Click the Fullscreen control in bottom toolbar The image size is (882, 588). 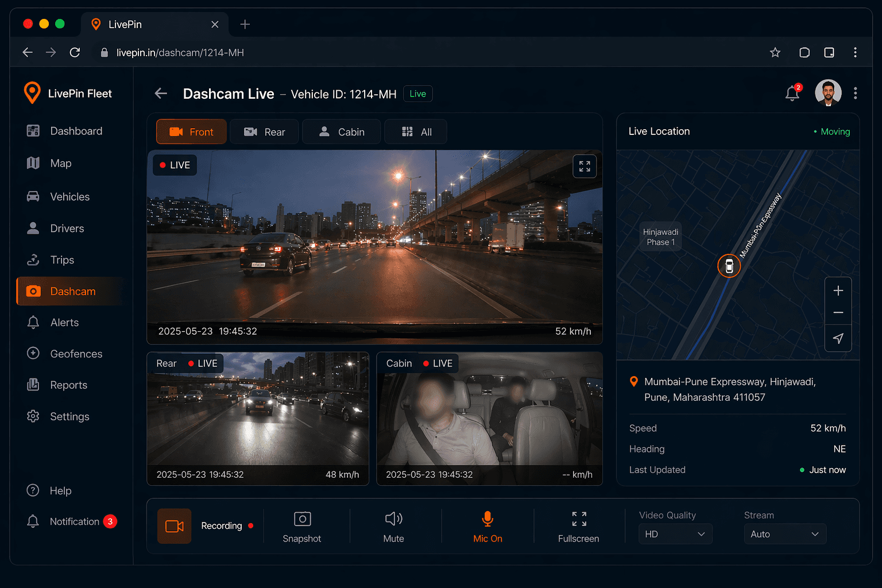click(578, 526)
